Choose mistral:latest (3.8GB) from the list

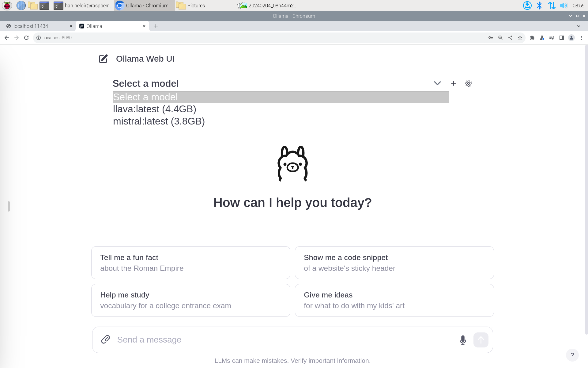tap(159, 121)
